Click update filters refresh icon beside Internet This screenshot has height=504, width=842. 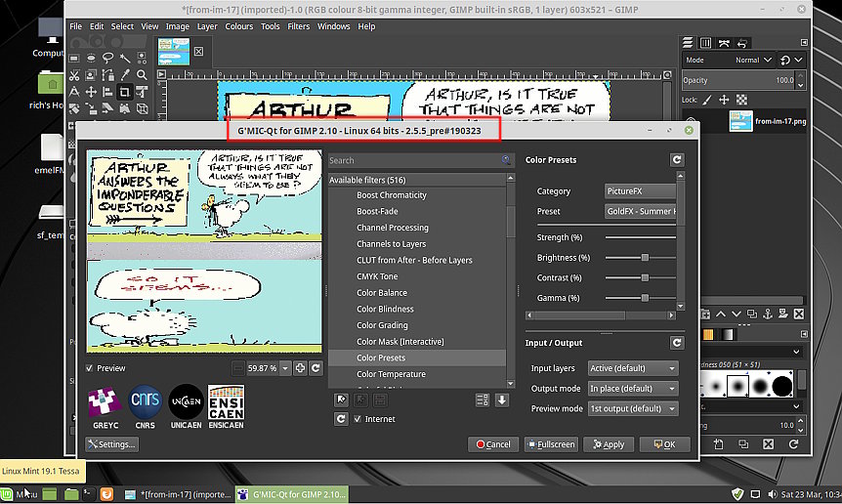pyautogui.click(x=341, y=419)
